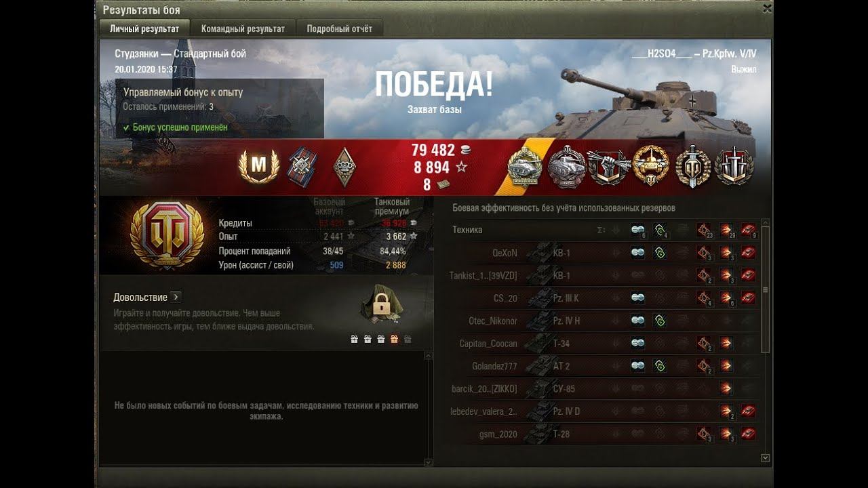Click the kill icon in QeXoN row

pos(748,253)
